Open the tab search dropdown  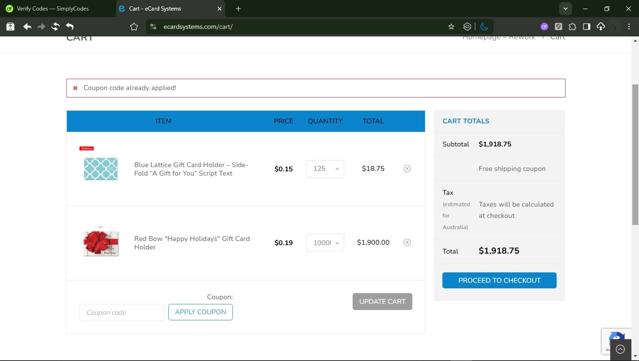coord(565,9)
